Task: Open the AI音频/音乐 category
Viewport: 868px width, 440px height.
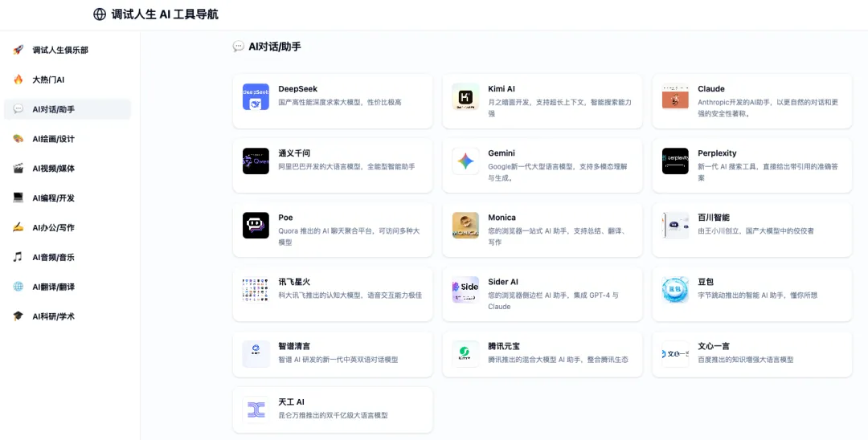Action: coord(68,257)
